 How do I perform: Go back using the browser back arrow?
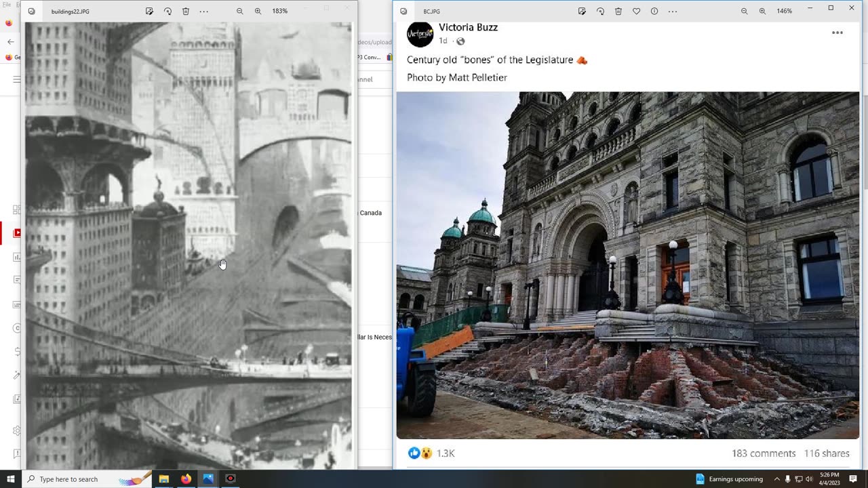(x=10, y=41)
